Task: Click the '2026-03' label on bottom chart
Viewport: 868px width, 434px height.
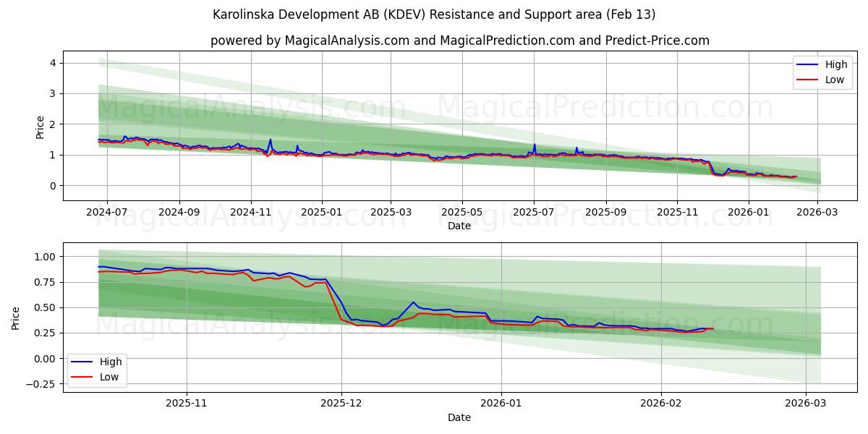Action: pos(806,403)
